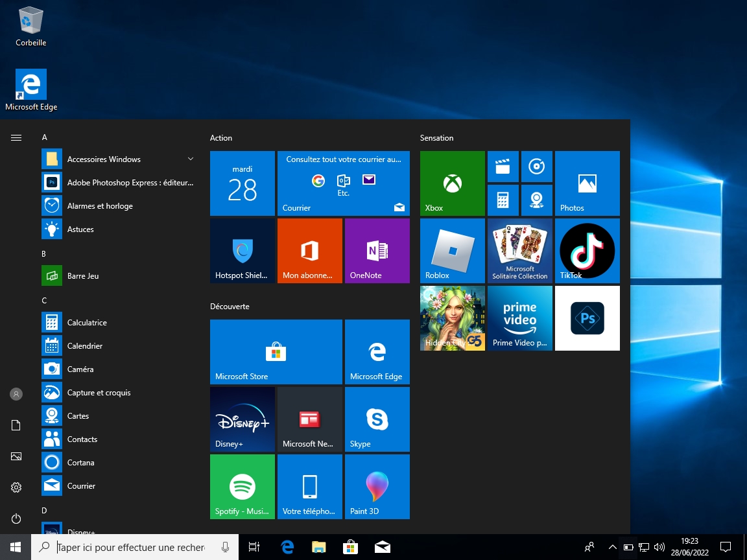The image size is (747, 560).
Task: Show hidden system tray icons chevron
Action: click(x=612, y=547)
